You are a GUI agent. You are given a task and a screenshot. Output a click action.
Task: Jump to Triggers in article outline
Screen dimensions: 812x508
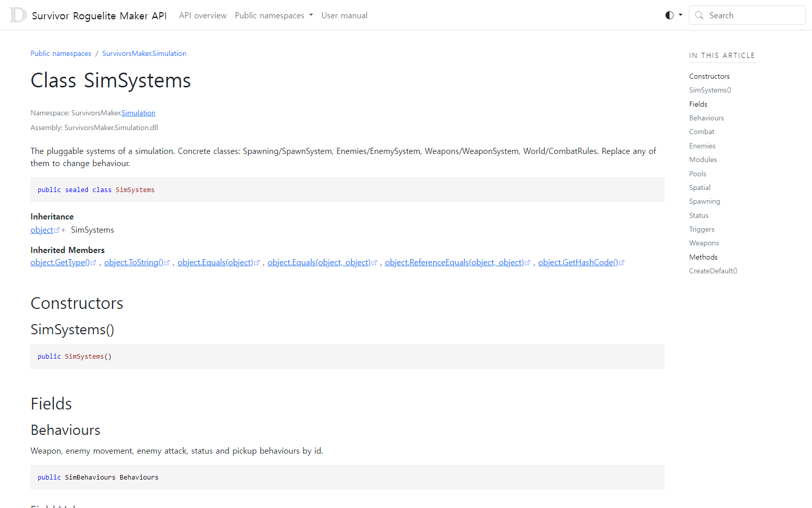pos(701,229)
